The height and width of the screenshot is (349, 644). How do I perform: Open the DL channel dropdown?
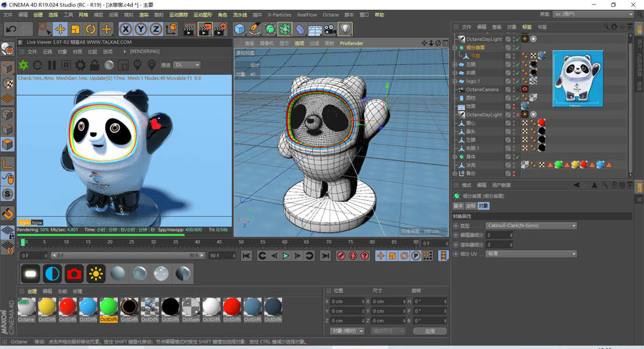pos(187,65)
